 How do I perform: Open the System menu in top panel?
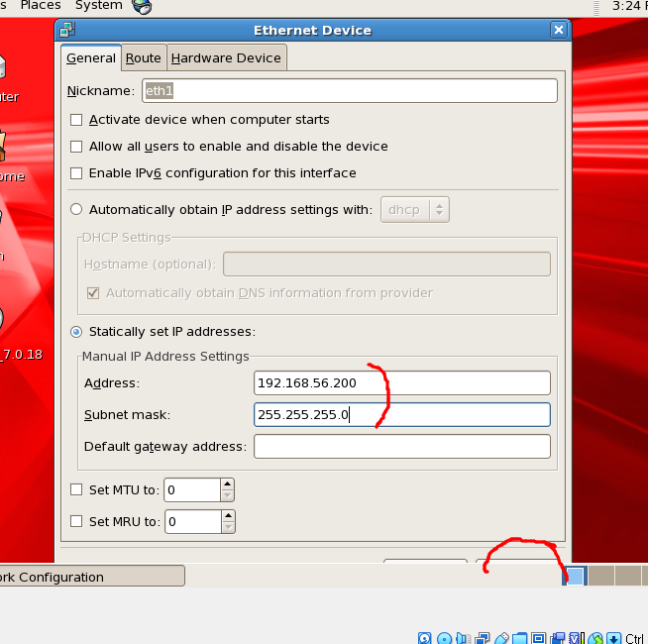tap(99, 5)
